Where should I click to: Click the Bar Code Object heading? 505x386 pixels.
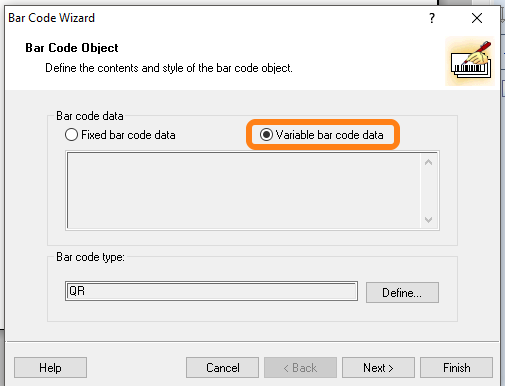coord(72,48)
